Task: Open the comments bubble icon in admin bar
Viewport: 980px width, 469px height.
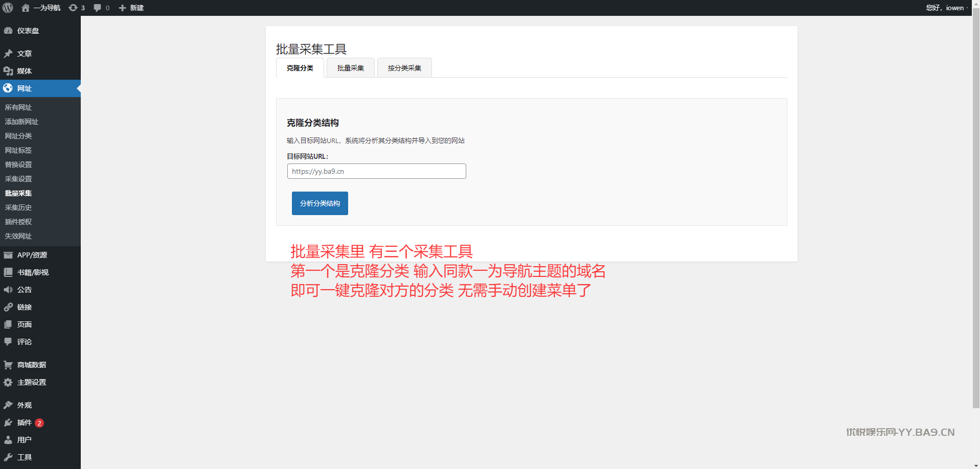Action: tap(98, 8)
